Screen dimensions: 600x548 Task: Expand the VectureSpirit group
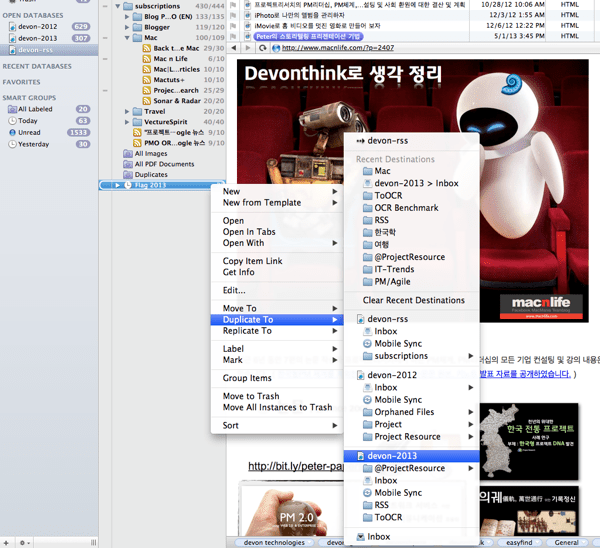click(127, 122)
